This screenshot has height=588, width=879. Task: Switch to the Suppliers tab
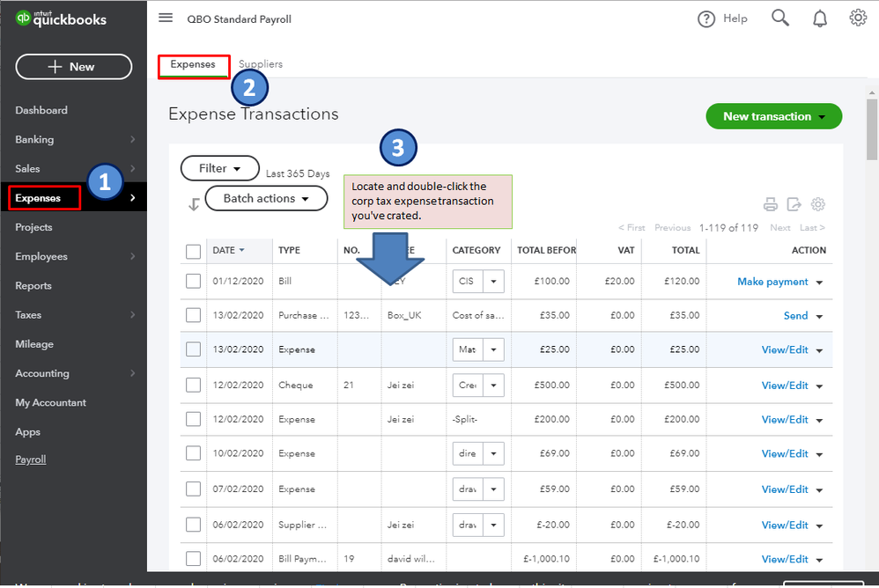261,64
